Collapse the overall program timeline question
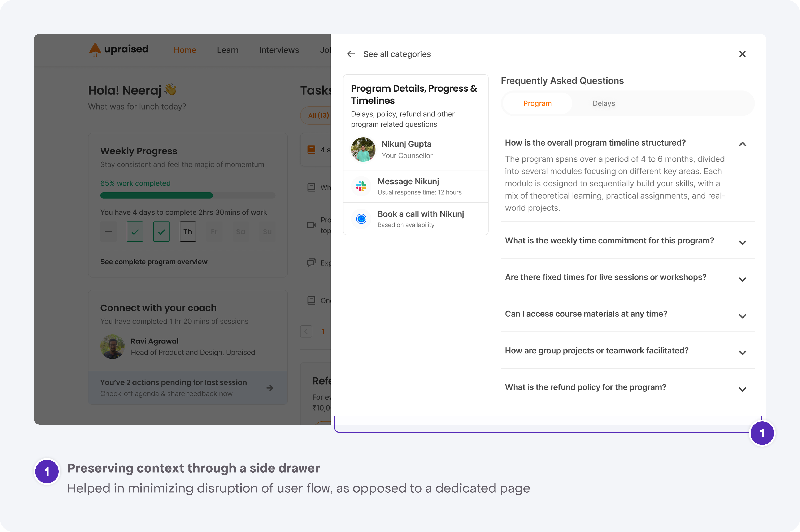The width and height of the screenshot is (800, 532). (x=742, y=144)
